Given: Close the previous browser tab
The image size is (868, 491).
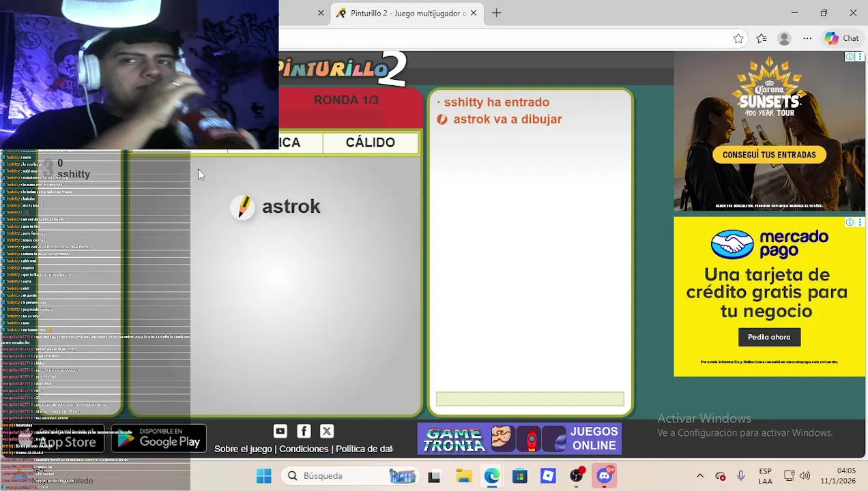Looking at the screenshot, I should point(321,13).
